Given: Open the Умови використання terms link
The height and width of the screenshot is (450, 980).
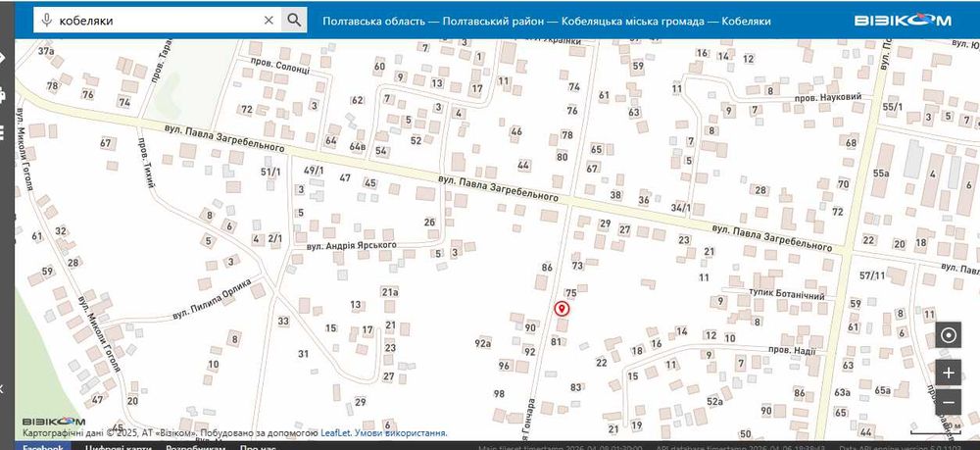Looking at the screenshot, I should pos(401,432).
